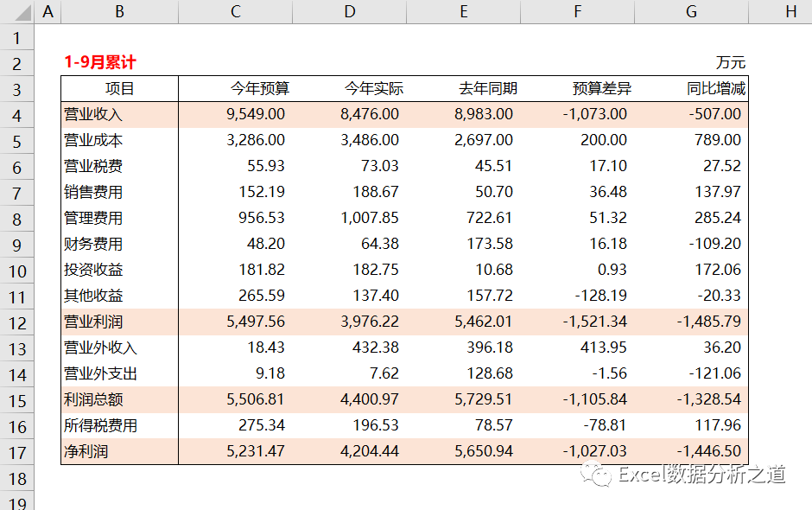Click the cell showing 4,204.44
This screenshot has width=812, height=510.
[x=350, y=451]
